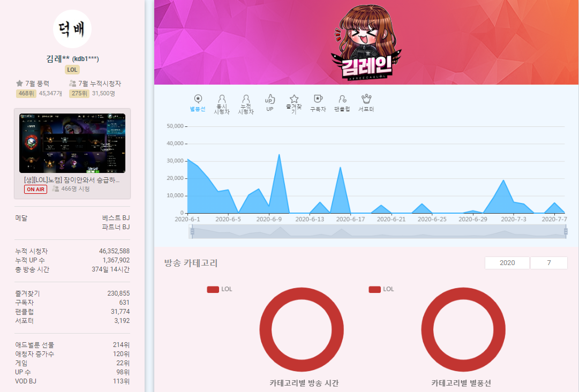This screenshot has height=392, width=579.
Task: Click the middle of the chart range bar
Action: [x=379, y=231]
